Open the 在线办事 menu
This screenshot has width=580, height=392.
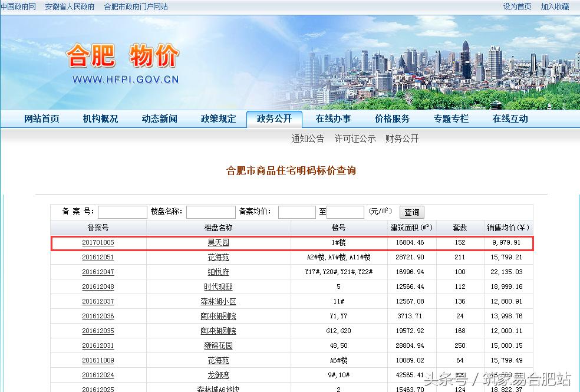click(x=333, y=118)
